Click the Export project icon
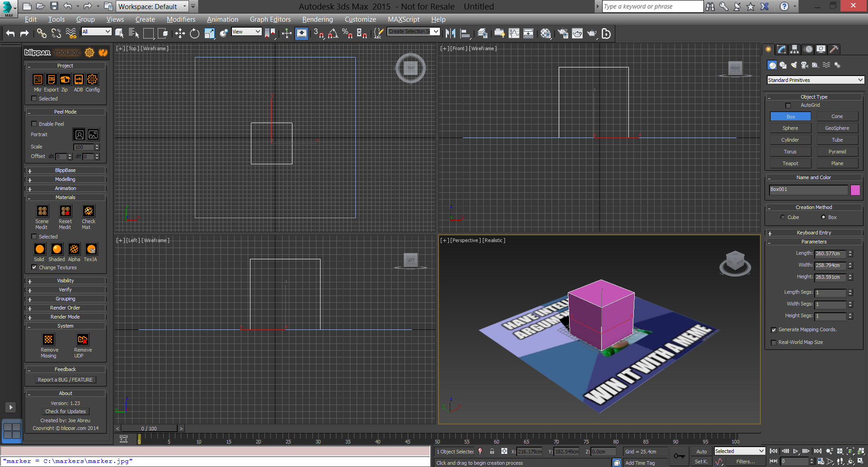This screenshot has width=868, height=467. [x=52, y=80]
